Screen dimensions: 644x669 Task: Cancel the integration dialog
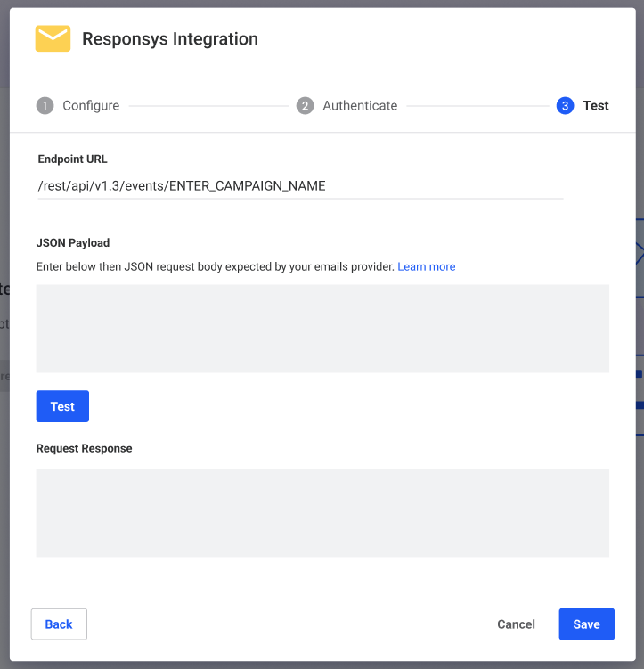pyautogui.click(x=516, y=624)
